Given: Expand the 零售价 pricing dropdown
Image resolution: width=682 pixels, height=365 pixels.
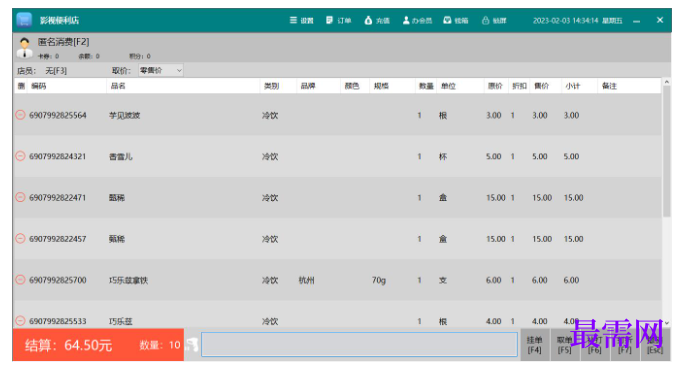Looking at the screenshot, I should pos(160,70).
